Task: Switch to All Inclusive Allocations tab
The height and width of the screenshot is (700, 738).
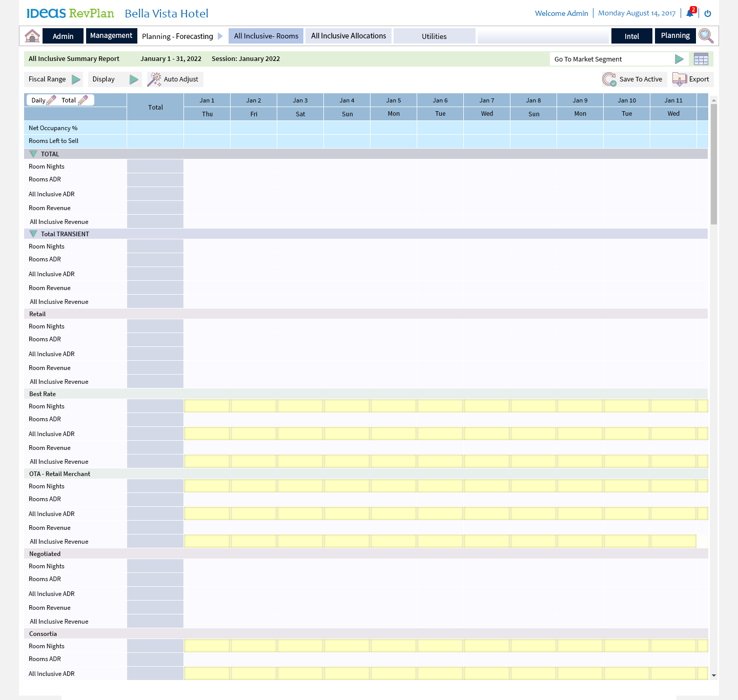Action: 348,36
